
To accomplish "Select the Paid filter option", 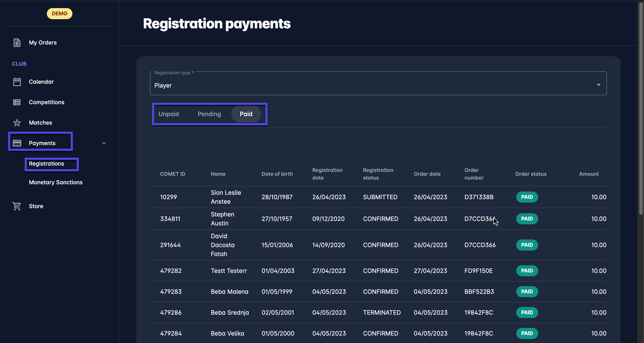I will 246,114.
